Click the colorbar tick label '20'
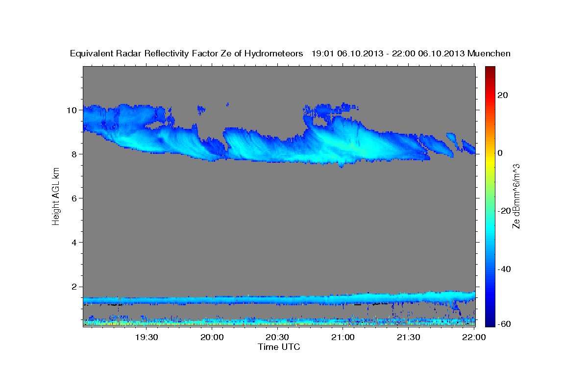 [503, 95]
